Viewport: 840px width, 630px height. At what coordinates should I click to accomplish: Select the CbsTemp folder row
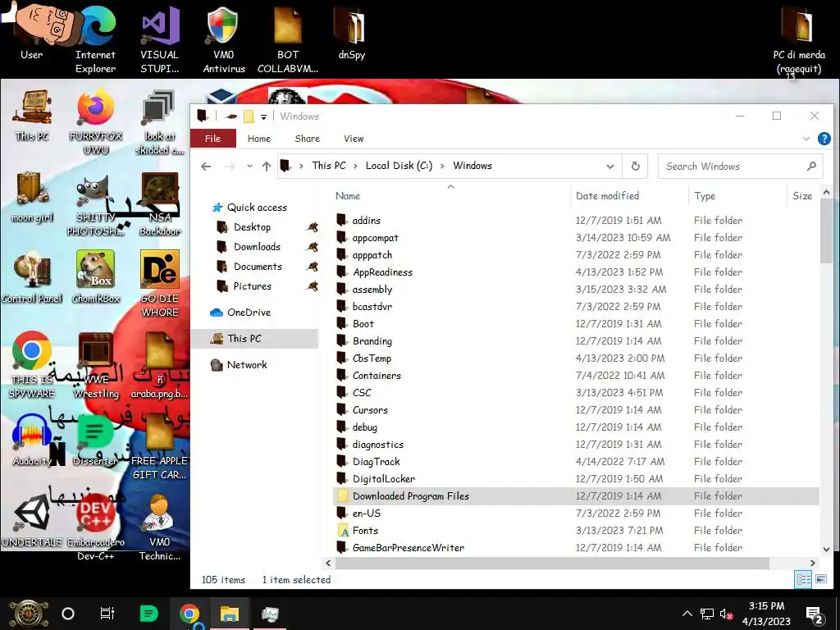(576, 358)
